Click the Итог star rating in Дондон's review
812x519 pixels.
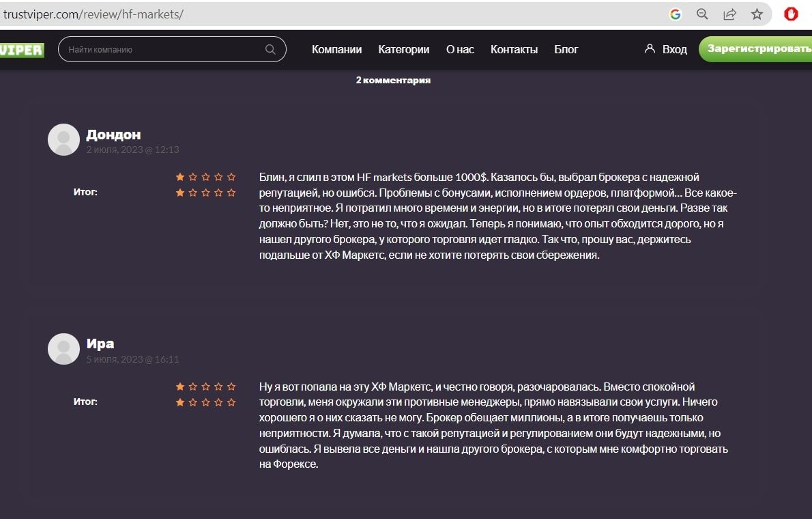pos(205,193)
